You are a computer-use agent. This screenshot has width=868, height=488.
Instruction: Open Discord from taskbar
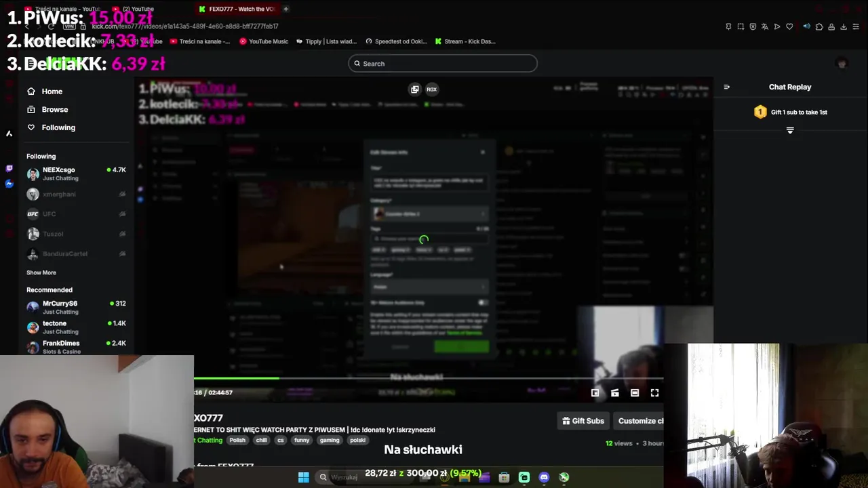coord(544,477)
